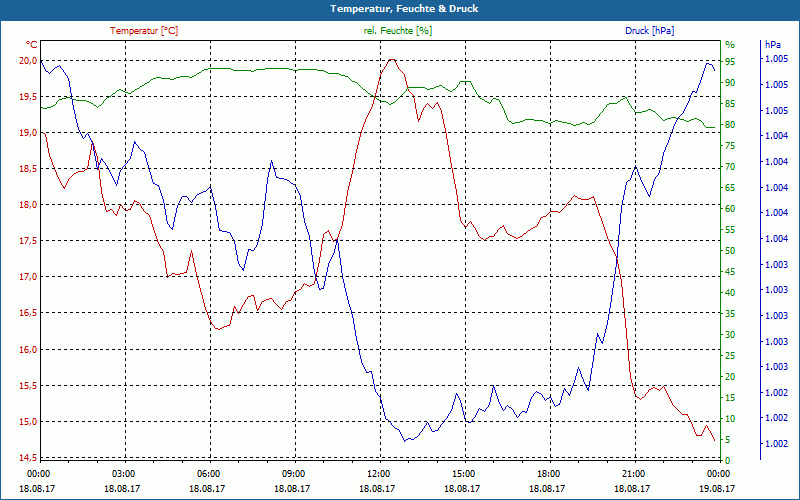Click the '16,5' temperature axis value

tap(28, 313)
